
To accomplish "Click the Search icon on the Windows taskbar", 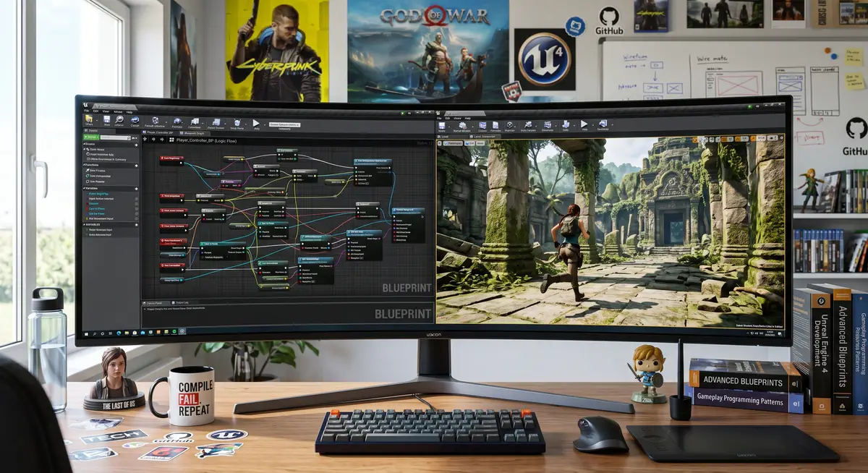I will [x=95, y=334].
